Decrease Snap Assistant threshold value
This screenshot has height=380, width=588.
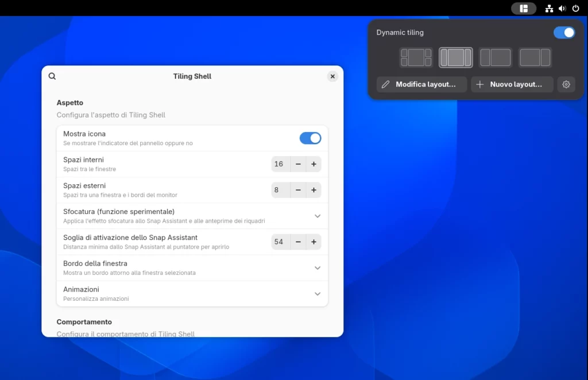[298, 242]
